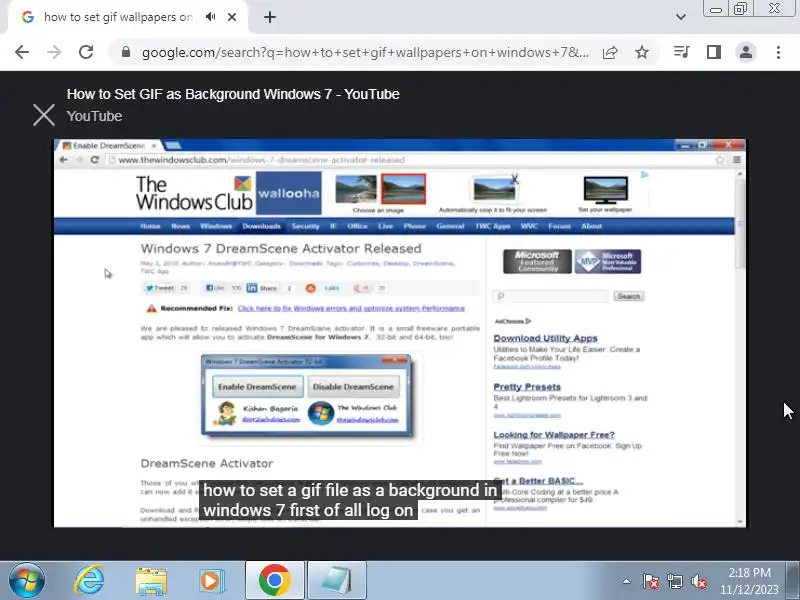The image size is (800, 600).
Task: Click the forward navigation arrow
Action: 54,52
